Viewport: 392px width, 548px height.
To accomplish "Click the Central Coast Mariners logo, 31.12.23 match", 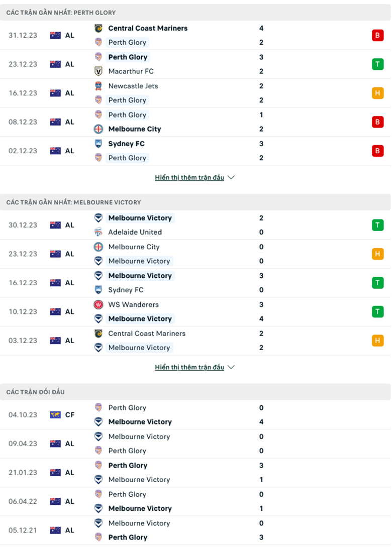I will [99, 28].
